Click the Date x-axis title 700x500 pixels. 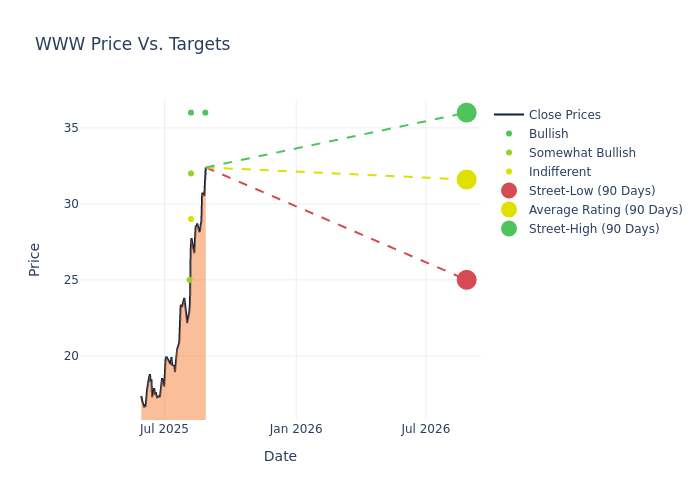pyautogui.click(x=280, y=457)
